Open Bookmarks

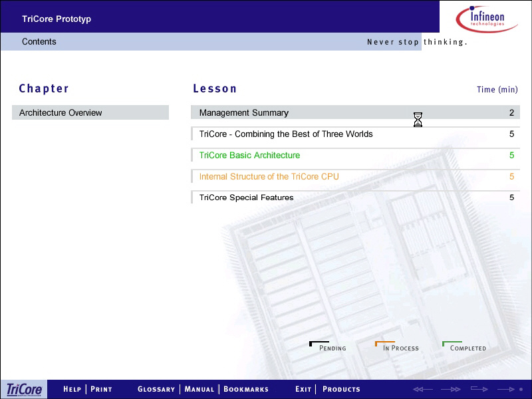pyautogui.click(x=246, y=389)
